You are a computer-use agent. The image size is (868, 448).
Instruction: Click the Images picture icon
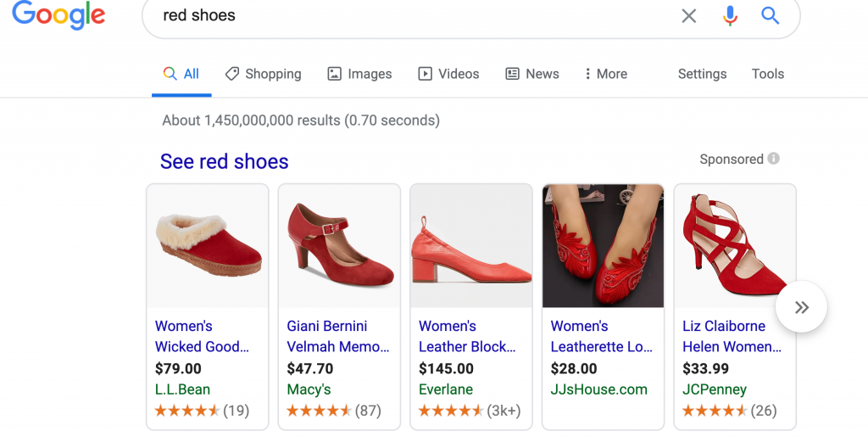[x=334, y=74]
